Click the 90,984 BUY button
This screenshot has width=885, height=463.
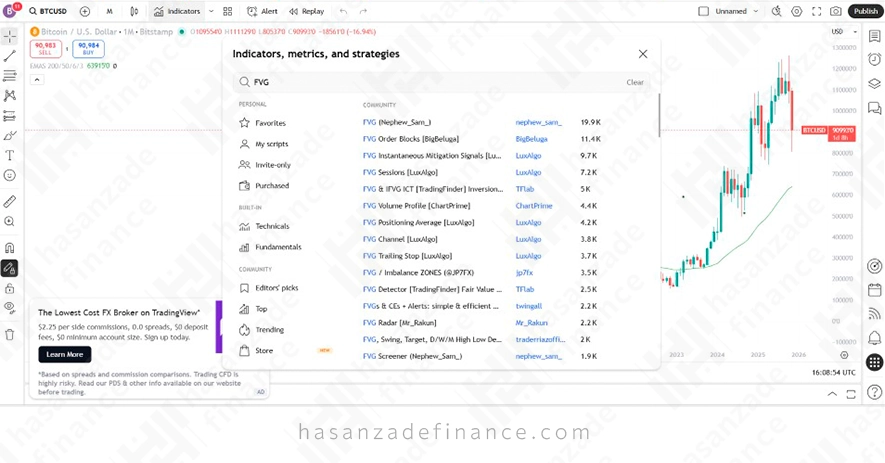[x=89, y=49]
